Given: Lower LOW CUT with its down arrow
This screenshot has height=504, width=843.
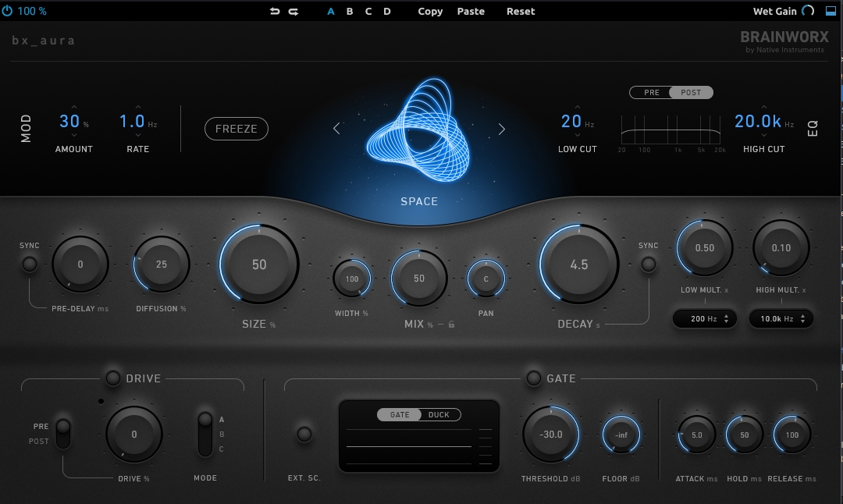Looking at the screenshot, I should click(578, 136).
